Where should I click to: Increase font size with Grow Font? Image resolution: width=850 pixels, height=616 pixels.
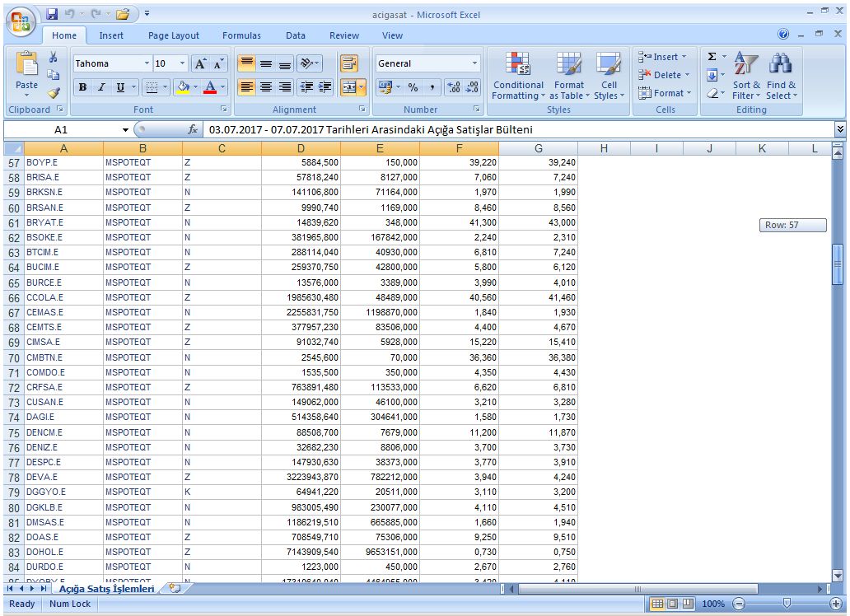[200, 64]
